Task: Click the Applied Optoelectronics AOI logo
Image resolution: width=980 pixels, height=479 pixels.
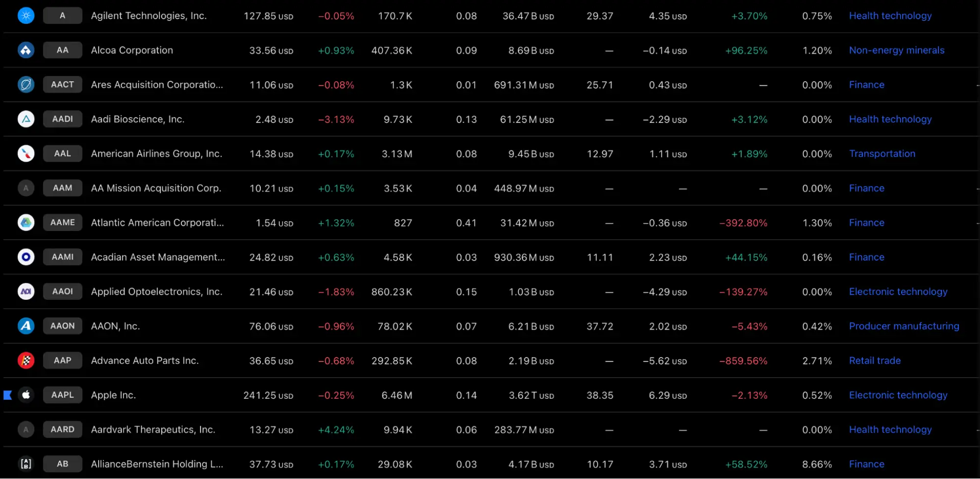Action: click(x=26, y=291)
